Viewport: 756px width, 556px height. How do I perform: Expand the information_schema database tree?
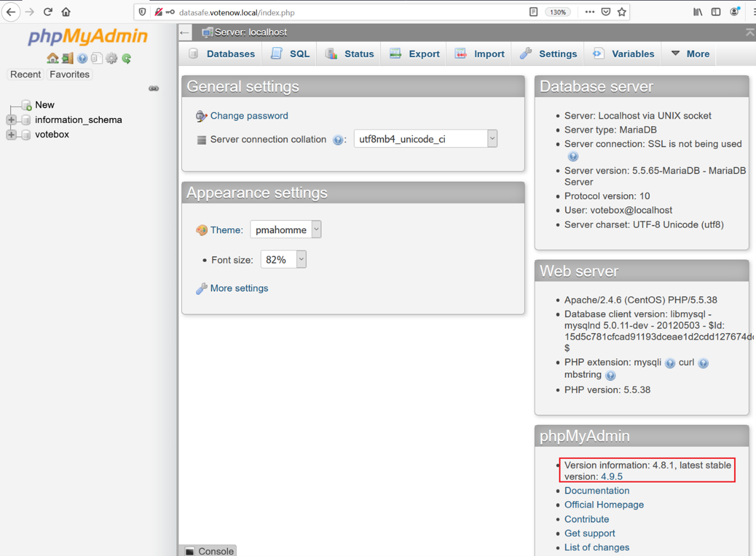click(11, 120)
